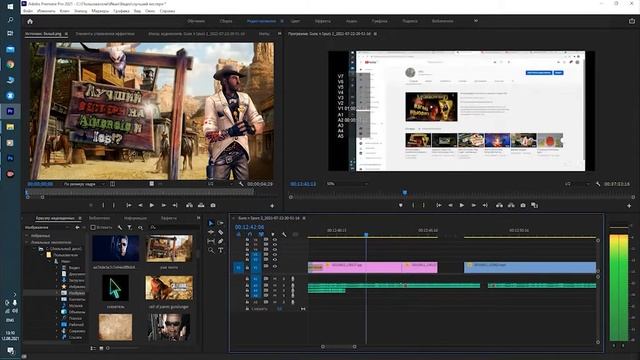The image size is (640, 360).
Task: Open the Файл menu
Action: (28, 11)
